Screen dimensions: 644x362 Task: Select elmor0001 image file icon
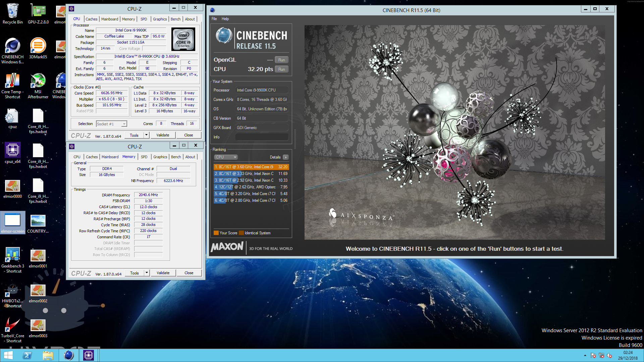[38, 258]
